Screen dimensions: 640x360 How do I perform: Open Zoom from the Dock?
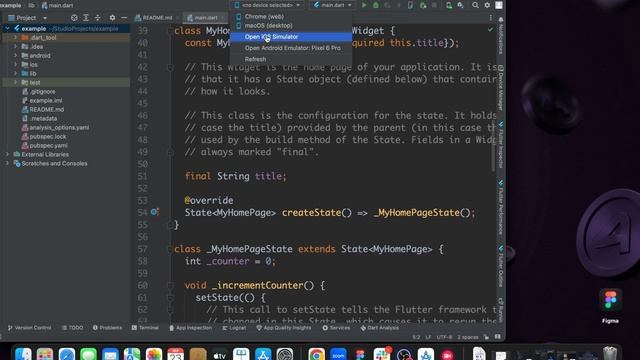point(338,354)
